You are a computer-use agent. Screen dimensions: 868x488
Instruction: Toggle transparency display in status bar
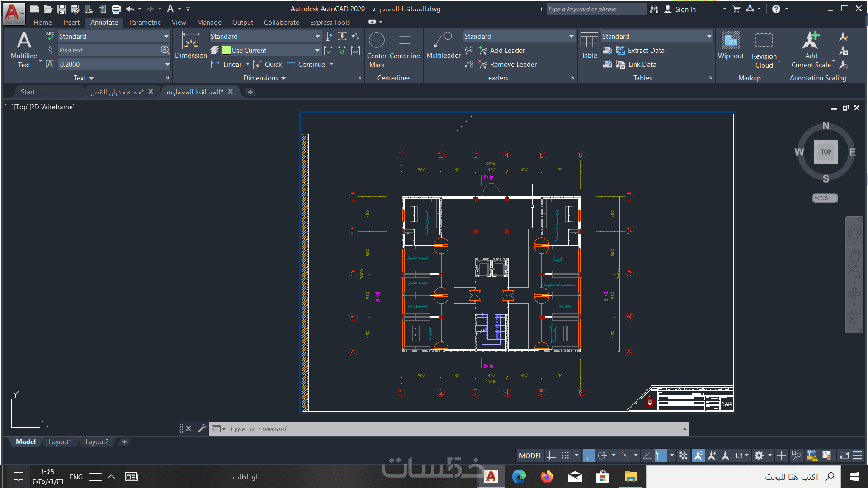tap(684, 455)
